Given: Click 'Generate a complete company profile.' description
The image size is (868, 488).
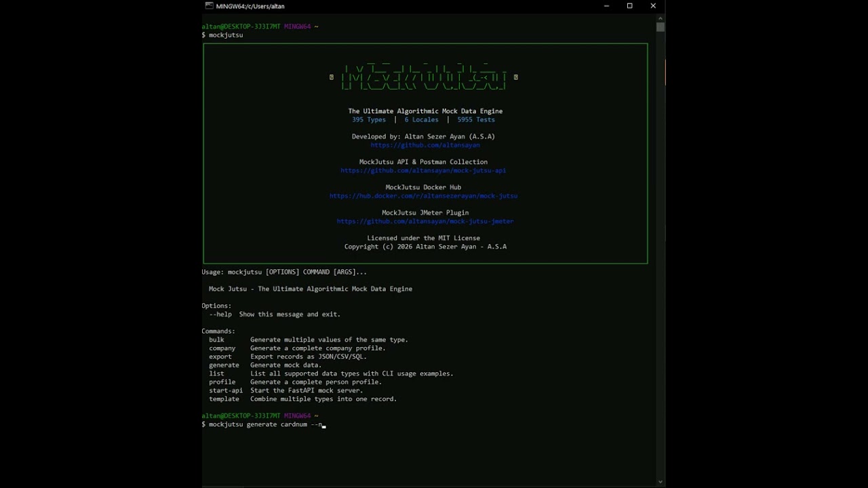Looking at the screenshot, I should pyautogui.click(x=318, y=348).
